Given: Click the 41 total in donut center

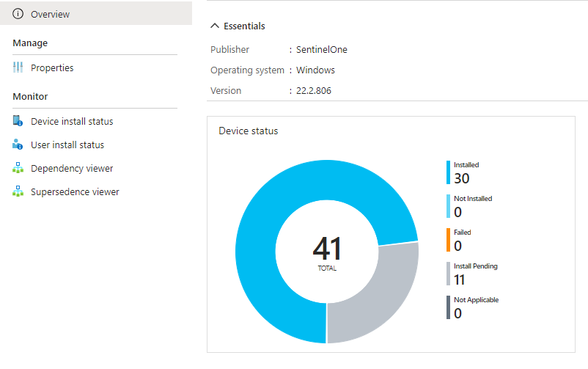Looking at the screenshot, I should 327,249.
